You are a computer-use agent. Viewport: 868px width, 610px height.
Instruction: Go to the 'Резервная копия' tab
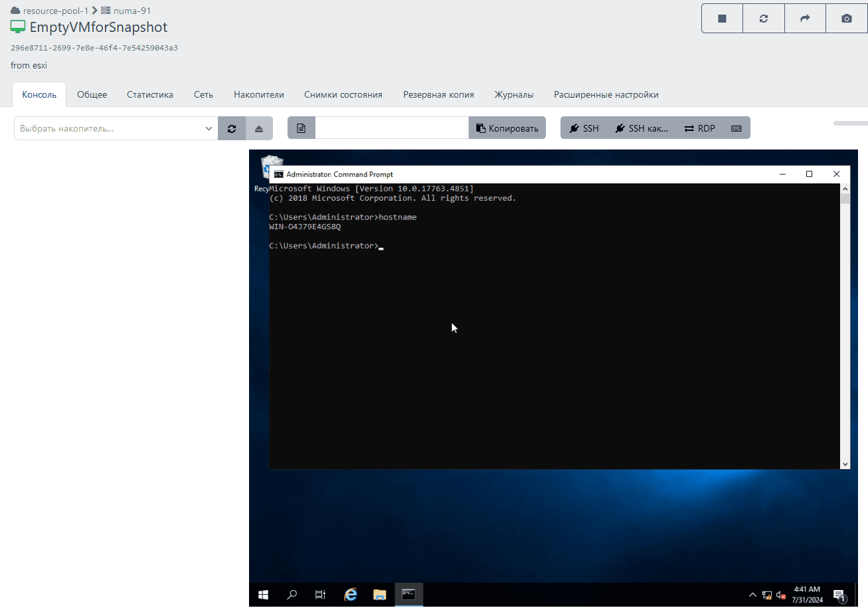click(438, 94)
